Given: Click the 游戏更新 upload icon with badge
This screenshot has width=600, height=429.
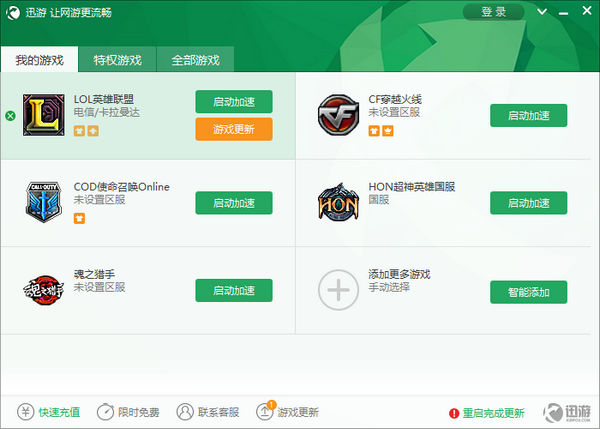Looking at the screenshot, I should point(265,411).
